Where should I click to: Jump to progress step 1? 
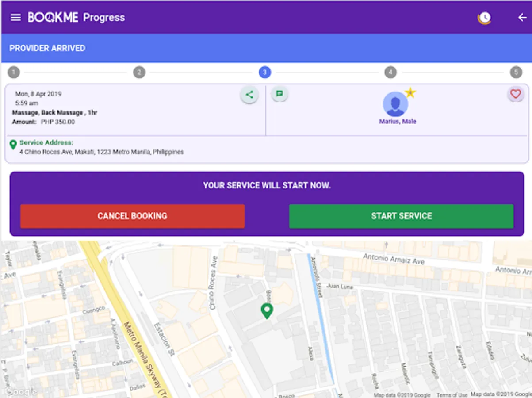[14, 72]
